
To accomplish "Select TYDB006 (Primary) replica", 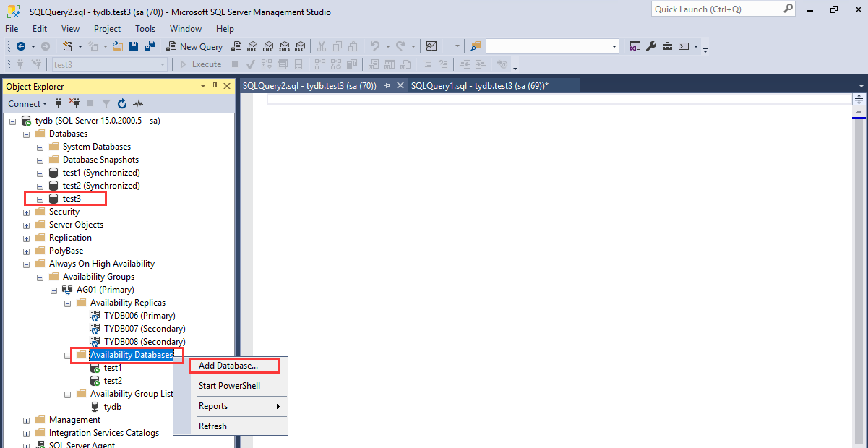I will tap(139, 316).
